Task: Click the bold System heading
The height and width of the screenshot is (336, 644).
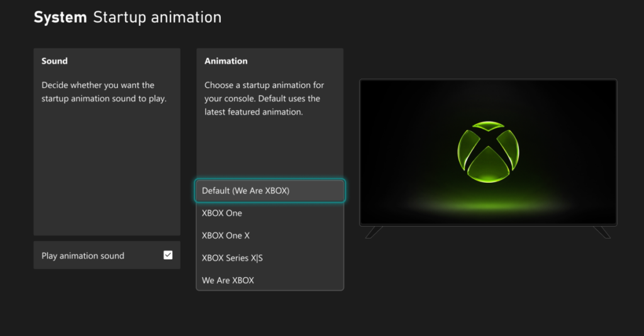Action: tap(60, 17)
